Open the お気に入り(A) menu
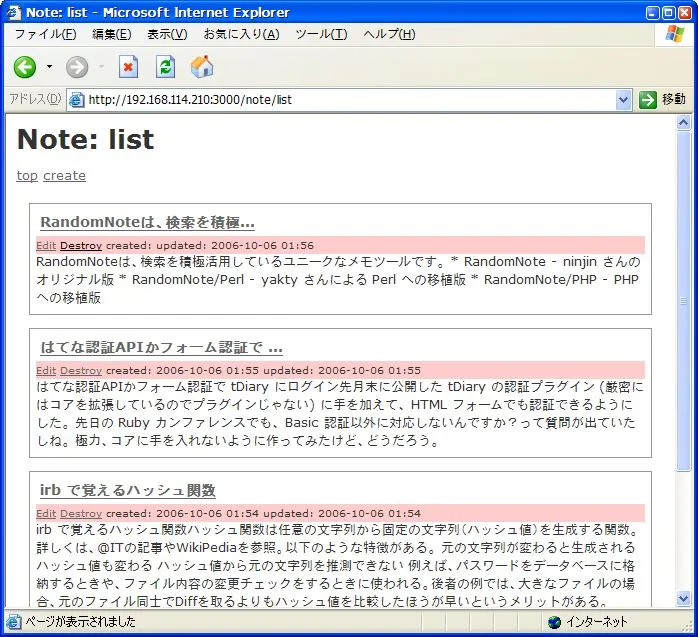Viewport: 698px width, 637px height. click(x=242, y=34)
